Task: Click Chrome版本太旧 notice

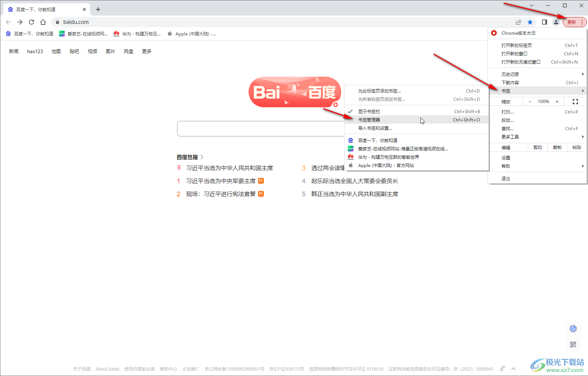Action: [x=537, y=33]
